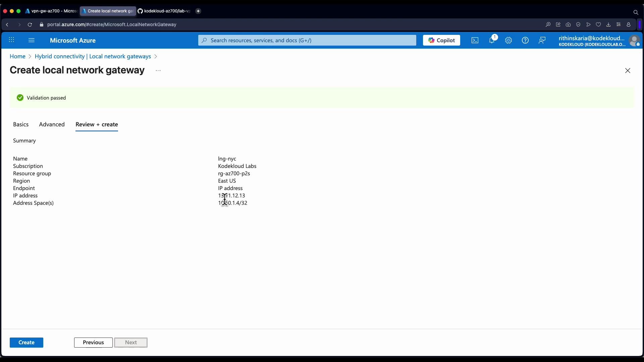Click the shield extension icon
This screenshot has height=362, width=644.
point(578,25)
